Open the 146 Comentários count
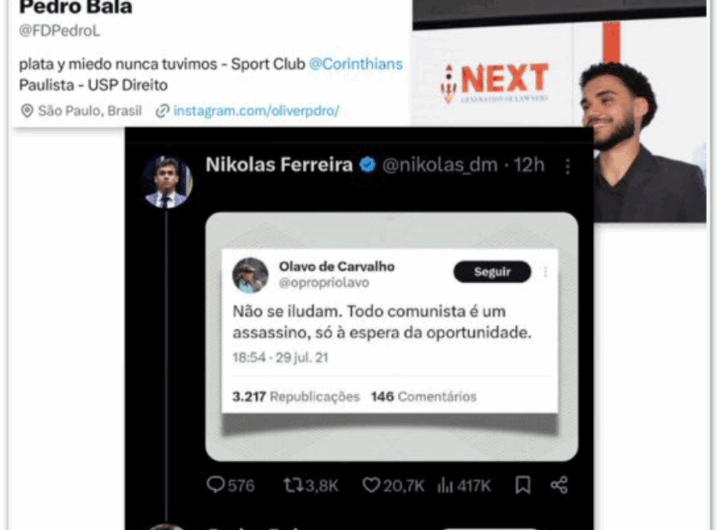 tap(423, 396)
